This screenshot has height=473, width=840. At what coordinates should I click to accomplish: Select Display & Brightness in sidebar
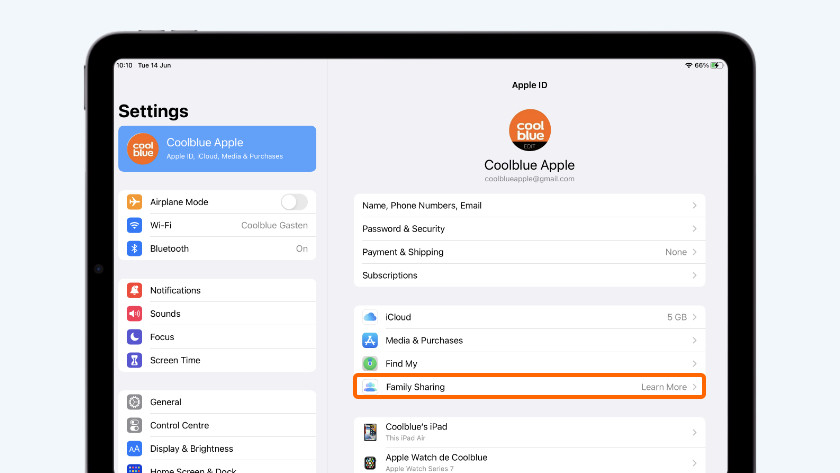point(191,449)
